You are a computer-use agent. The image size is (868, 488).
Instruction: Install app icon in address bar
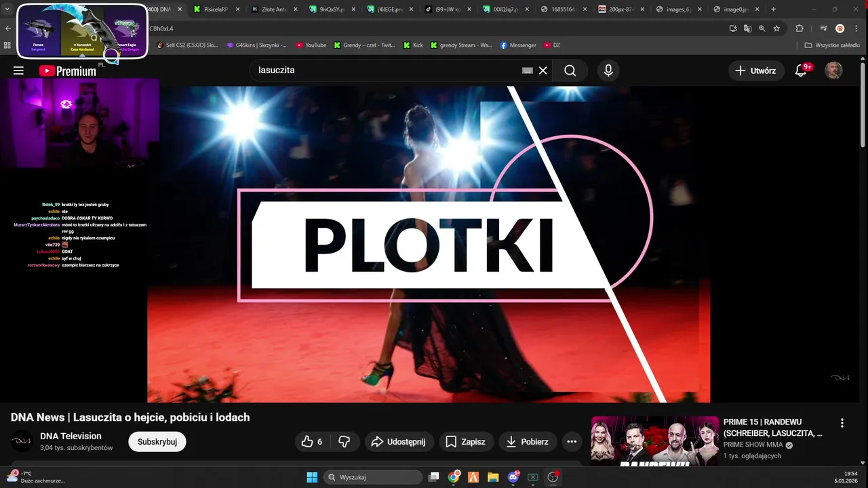tap(733, 28)
